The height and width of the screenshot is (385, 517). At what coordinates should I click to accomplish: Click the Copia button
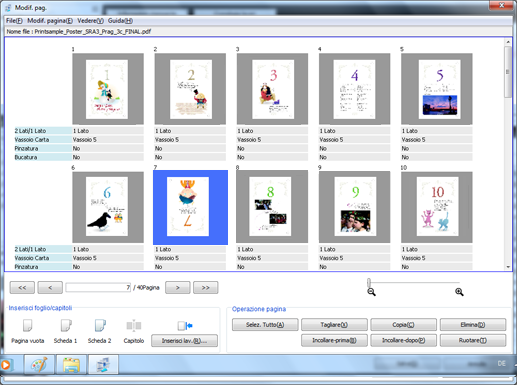pos(403,325)
